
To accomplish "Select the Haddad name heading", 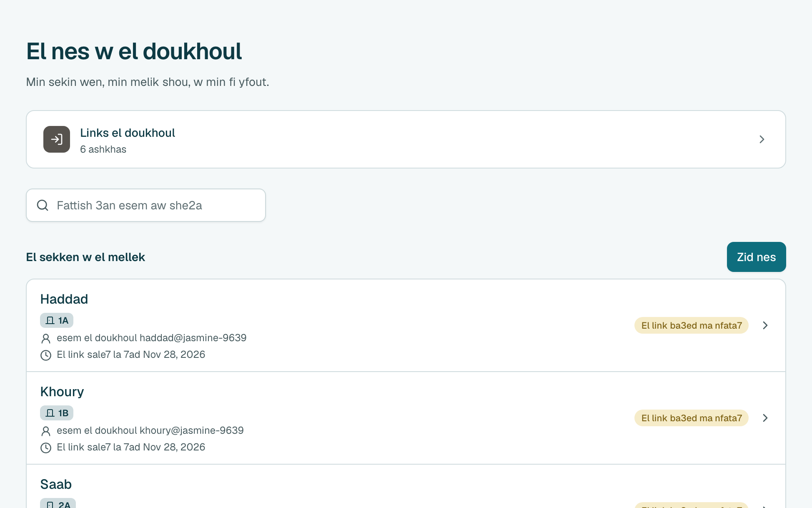I will point(64,299).
